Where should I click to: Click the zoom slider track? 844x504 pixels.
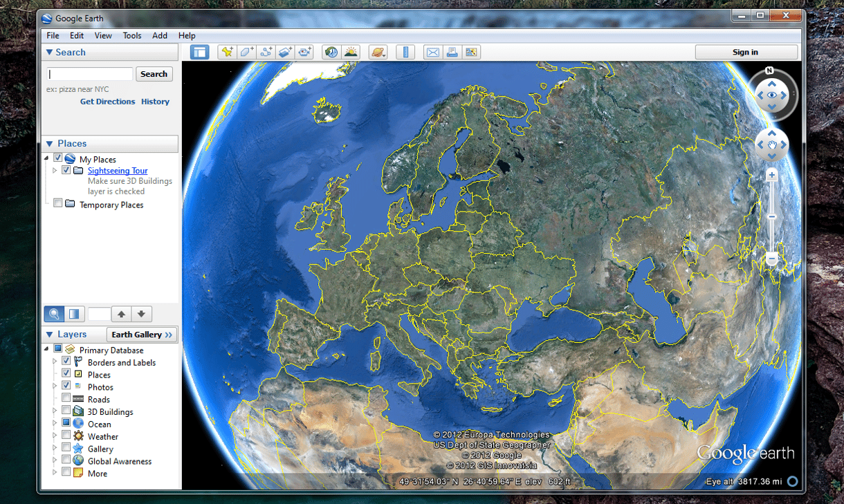pyautogui.click(x=772, y=217)
